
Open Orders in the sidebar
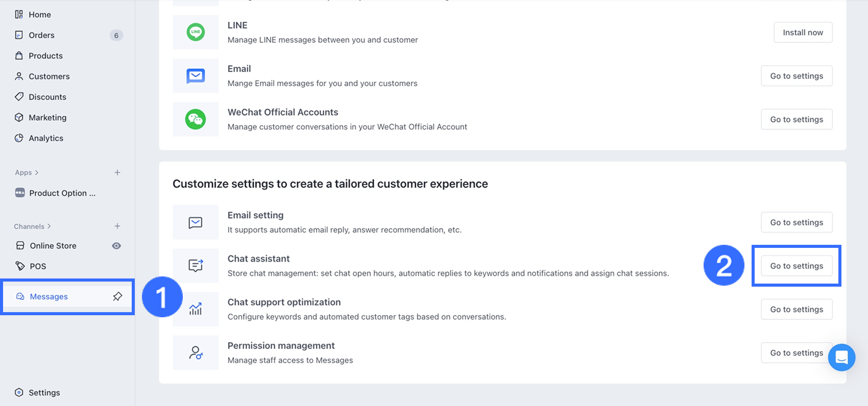pos(41,35)
